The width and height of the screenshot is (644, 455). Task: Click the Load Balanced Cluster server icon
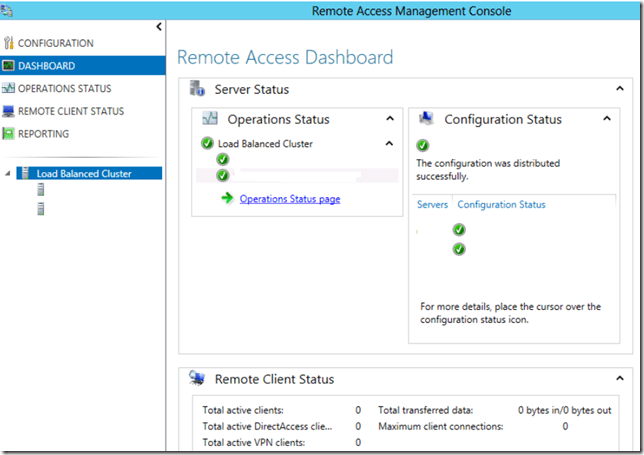[x=24, y=173]
